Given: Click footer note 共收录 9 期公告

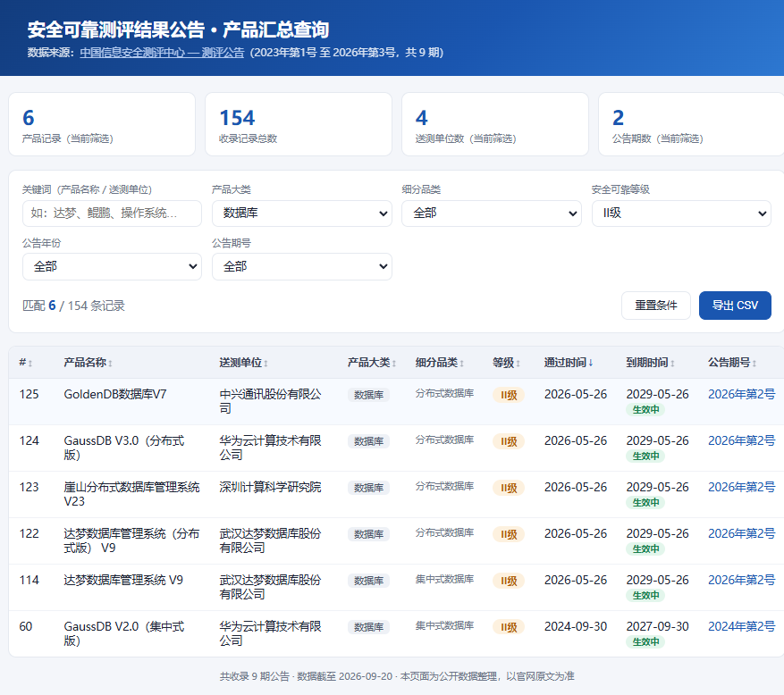Looking at the screenshot, I should pos(397,676).
